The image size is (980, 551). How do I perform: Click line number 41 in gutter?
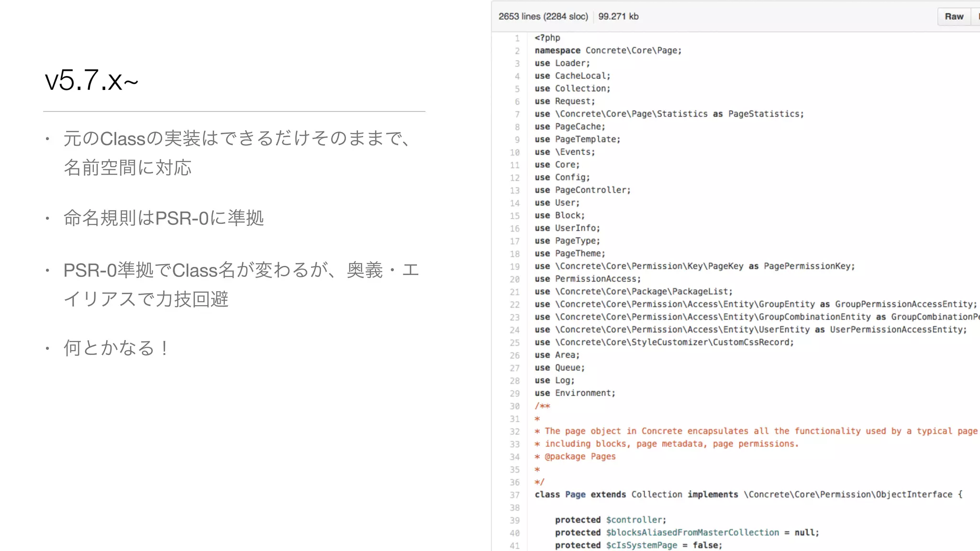click(515, 546)
